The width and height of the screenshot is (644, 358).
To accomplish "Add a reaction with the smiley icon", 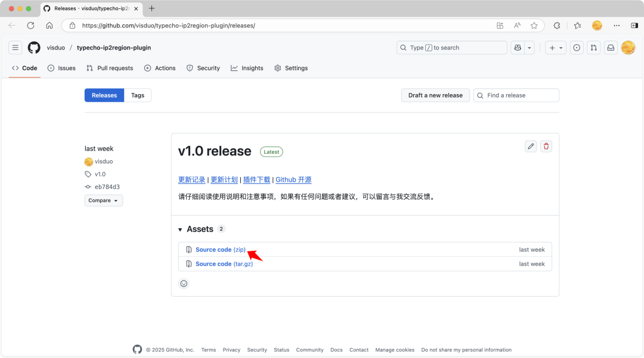I will coord(184,284).
